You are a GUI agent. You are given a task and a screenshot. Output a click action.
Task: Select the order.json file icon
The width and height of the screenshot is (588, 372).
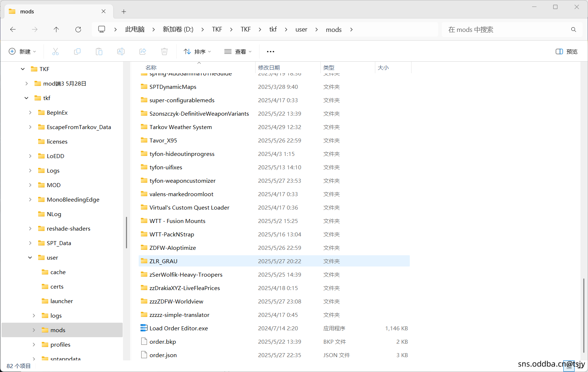[x=144, y=355]
